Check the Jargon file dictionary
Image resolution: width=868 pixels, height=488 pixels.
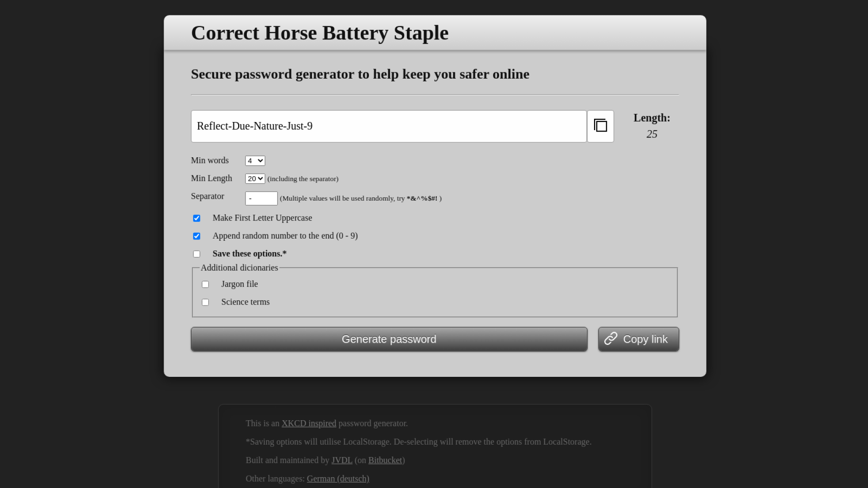206,284
